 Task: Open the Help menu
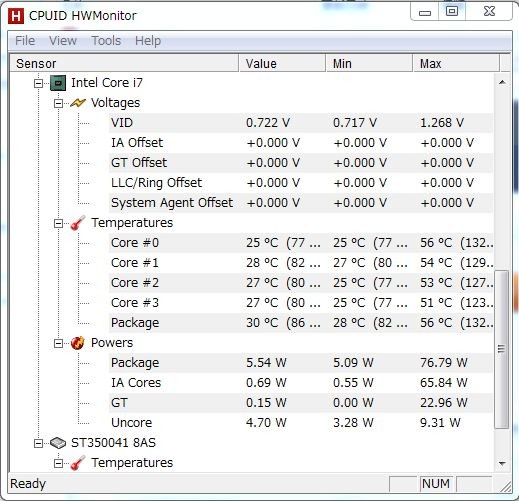point(148,41)
